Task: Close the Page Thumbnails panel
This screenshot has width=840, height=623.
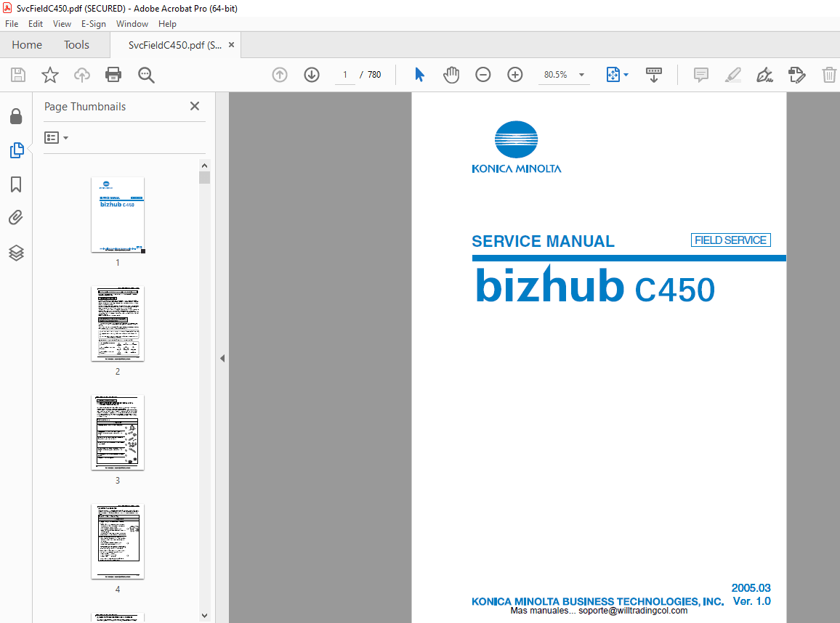Action: click(x=194, y=106)
